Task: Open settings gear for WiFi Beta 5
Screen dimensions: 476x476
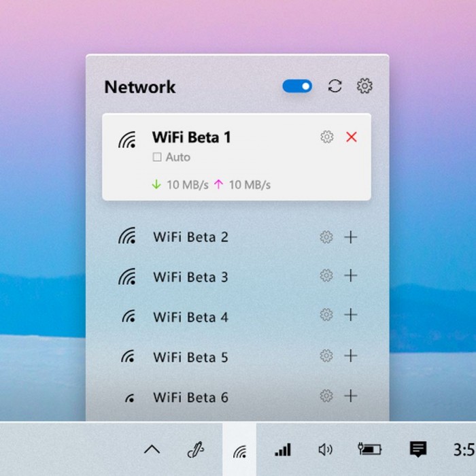Action: (x=326, y=356)
